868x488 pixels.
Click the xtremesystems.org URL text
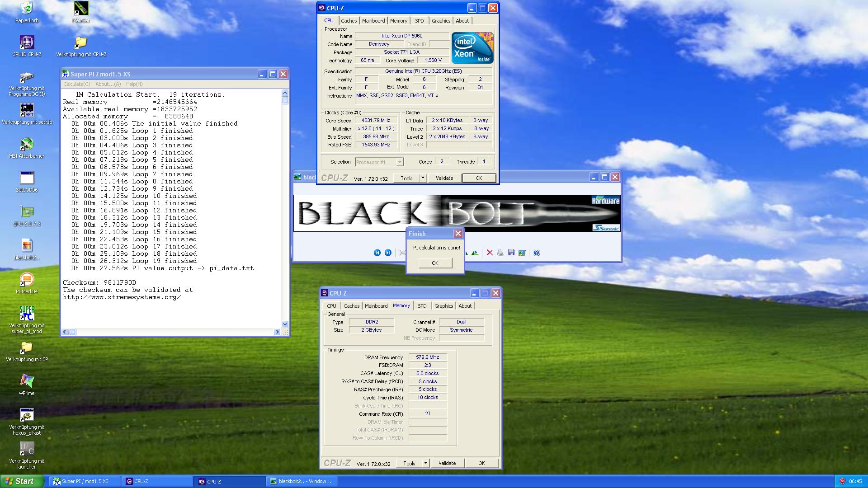click(x=122, y=297)
